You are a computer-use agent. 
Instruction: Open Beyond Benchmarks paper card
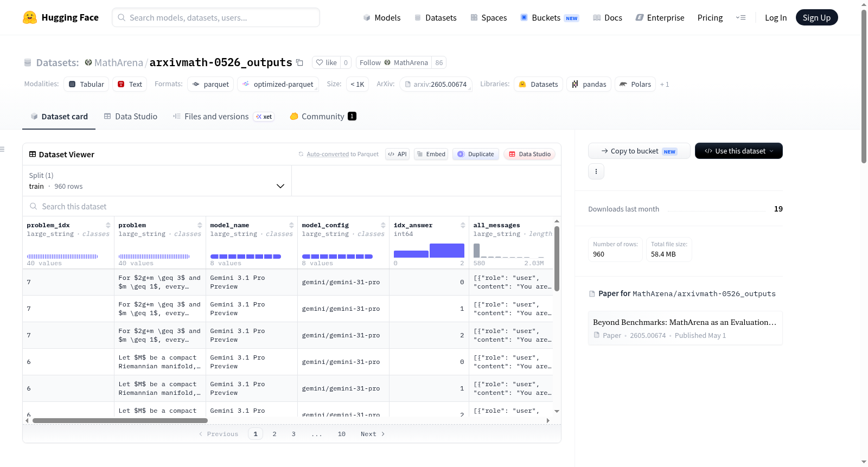(685, 328)
